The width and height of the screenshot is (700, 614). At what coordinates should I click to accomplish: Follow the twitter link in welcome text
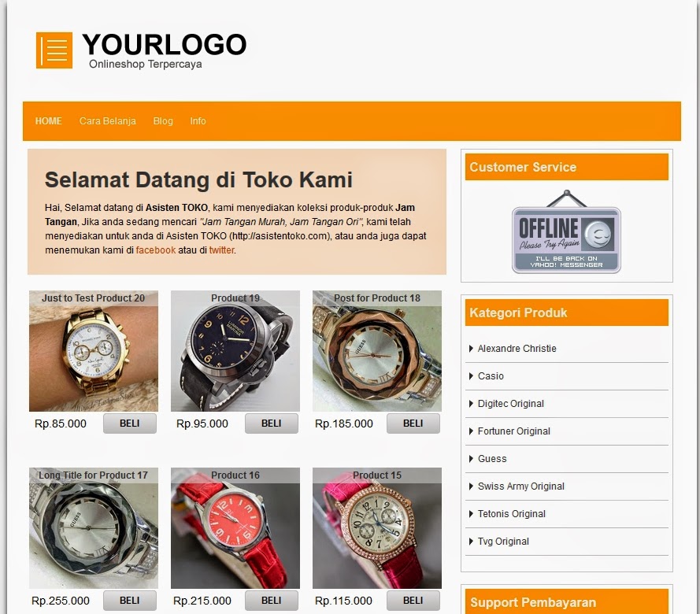click(221, 250)
